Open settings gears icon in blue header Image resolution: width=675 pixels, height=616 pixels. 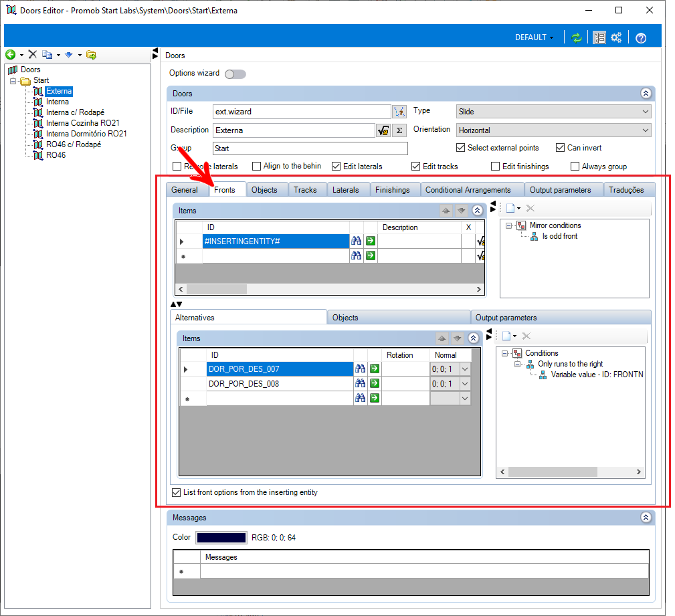click(616, 37)
